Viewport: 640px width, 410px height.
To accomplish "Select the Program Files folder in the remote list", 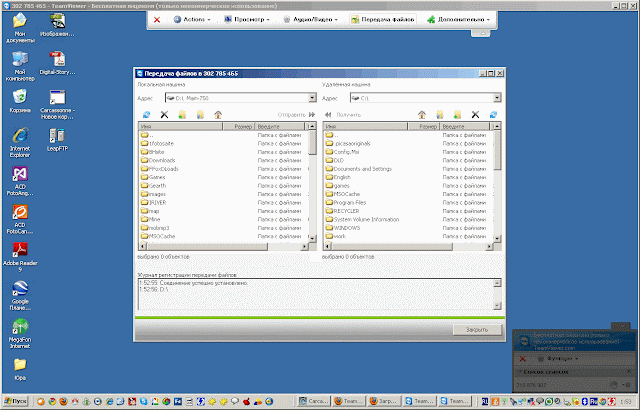I will tap(353, 201).
